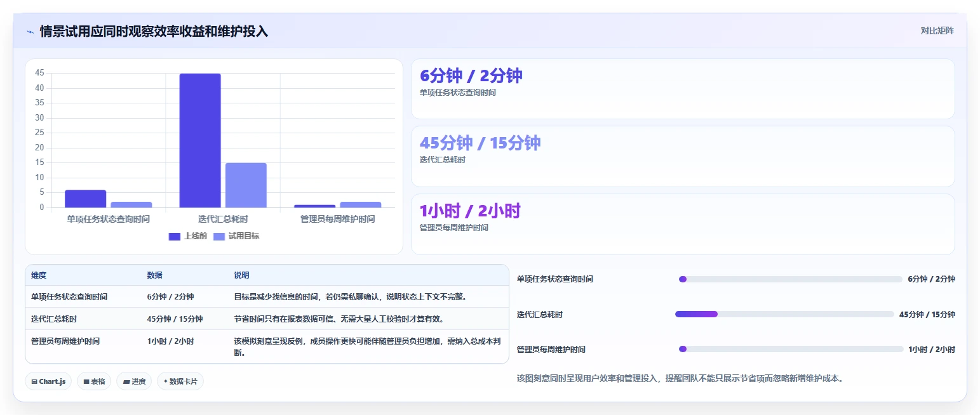Open the 1小时 / 2小时 data card
Screen dimensions: 980x415
click(683, 224)
